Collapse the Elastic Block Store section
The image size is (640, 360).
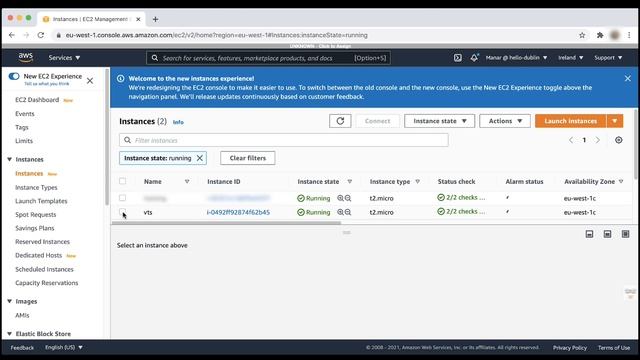[x=9, y=333]
